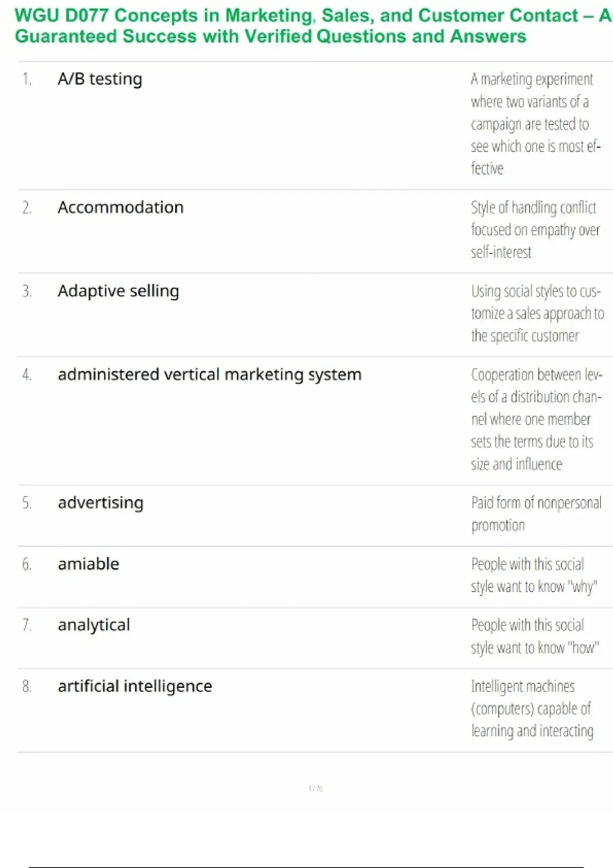The height and width of the screenshot is (868, 613).
Task: Click the "artificial intelligence" term
Action: pos(135,686)
